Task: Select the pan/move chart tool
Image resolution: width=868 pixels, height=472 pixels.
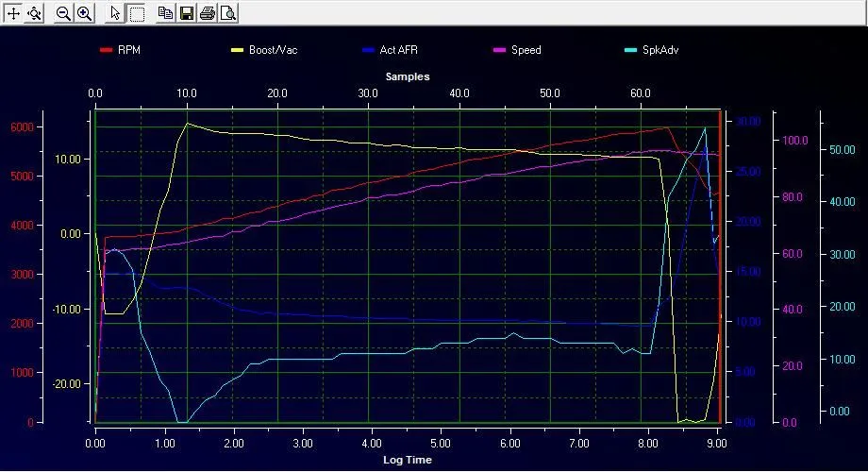Action: click(13, 13)
